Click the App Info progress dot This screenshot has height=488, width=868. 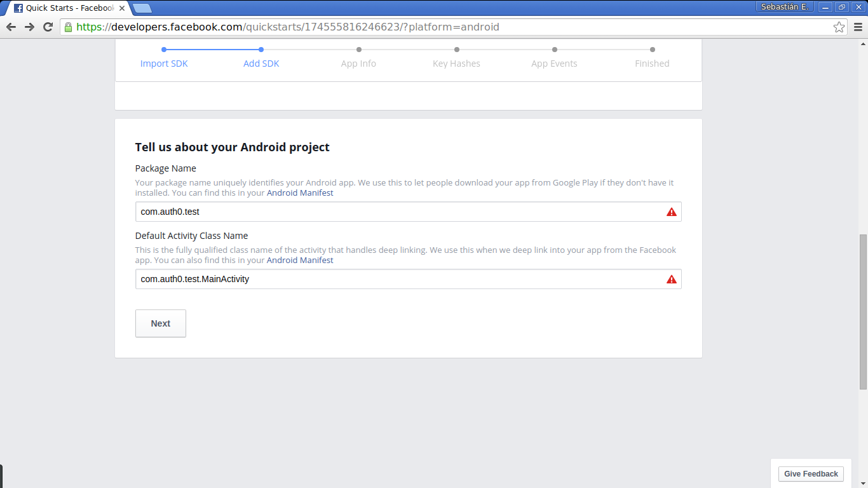pos(359,50)
